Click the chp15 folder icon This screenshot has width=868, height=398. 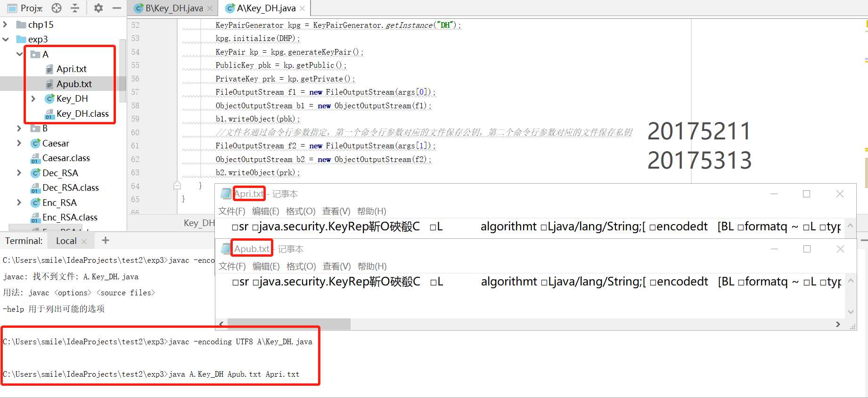[21, 24]
